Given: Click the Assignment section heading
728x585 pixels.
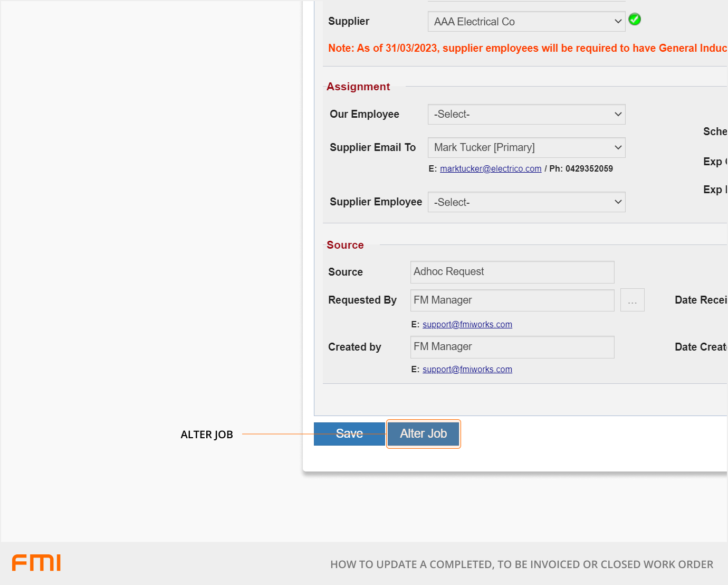Looking at the screenshot, I should [x=358, y=87].
